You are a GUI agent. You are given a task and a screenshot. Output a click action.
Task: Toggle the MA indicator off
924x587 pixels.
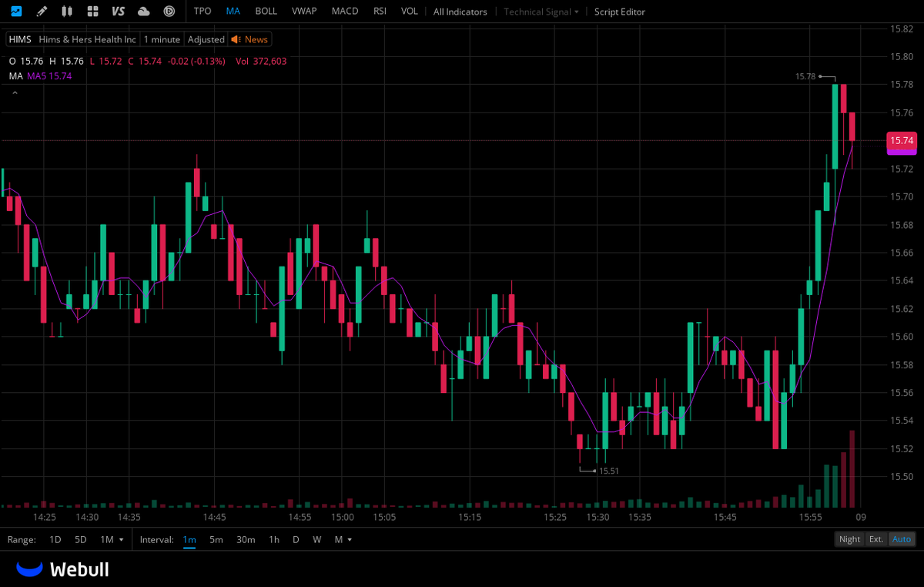pyautogui.click(x=233, y=12)
